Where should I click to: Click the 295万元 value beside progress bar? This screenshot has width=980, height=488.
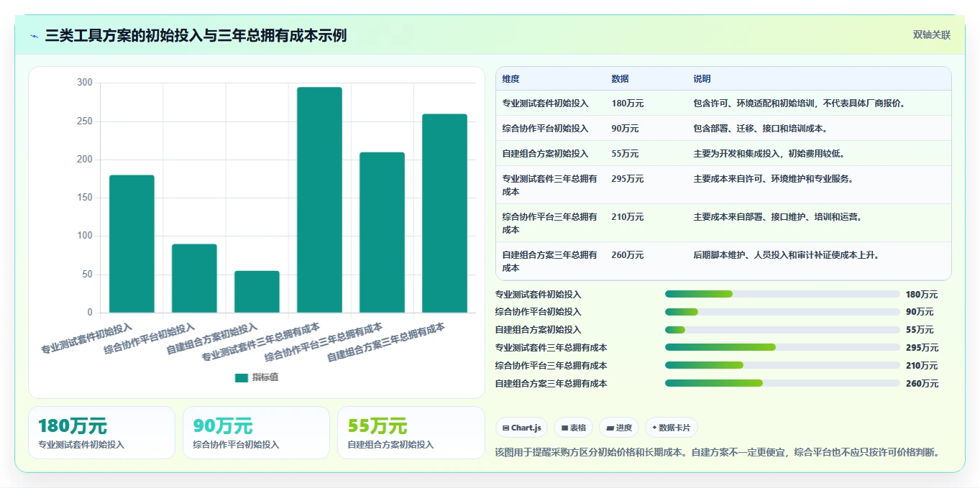(922, 348)
